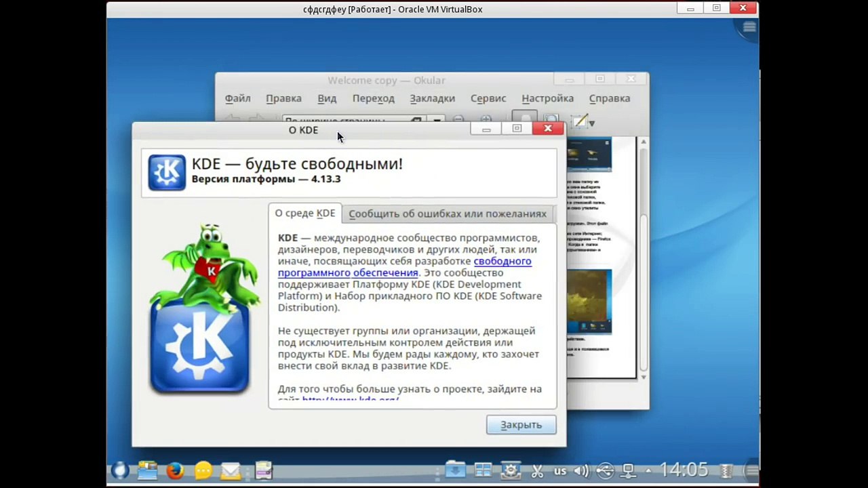Expand the Okular zoom level dropdown arrow
Image resolution: width=868 pixels, height=488 pixels.
point(437,120)
